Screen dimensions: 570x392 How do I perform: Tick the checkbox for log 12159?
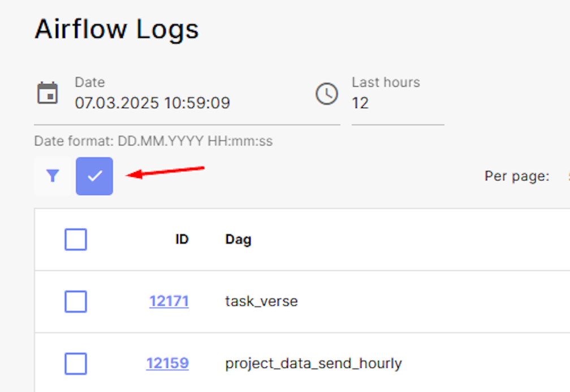point(76,363)
